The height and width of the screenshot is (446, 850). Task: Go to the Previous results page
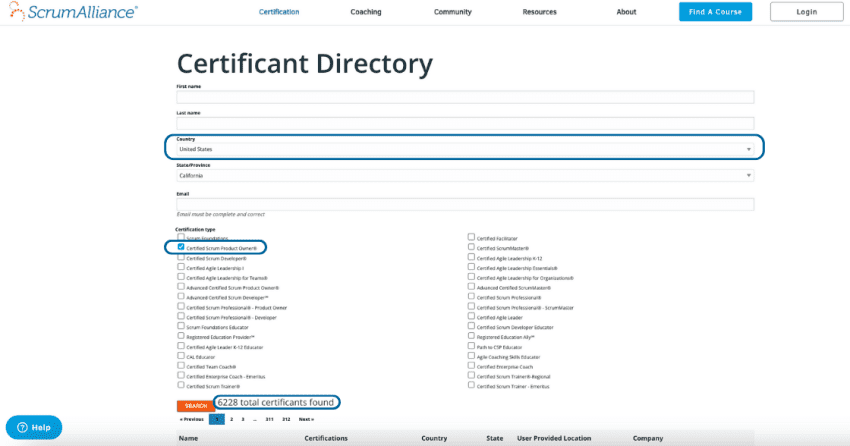point(191,419)
